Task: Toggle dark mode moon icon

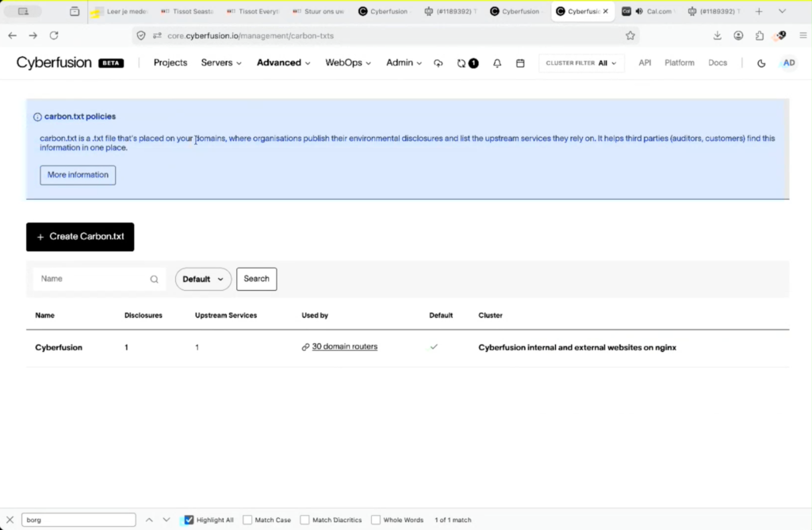Action: [x=760, y=63]
